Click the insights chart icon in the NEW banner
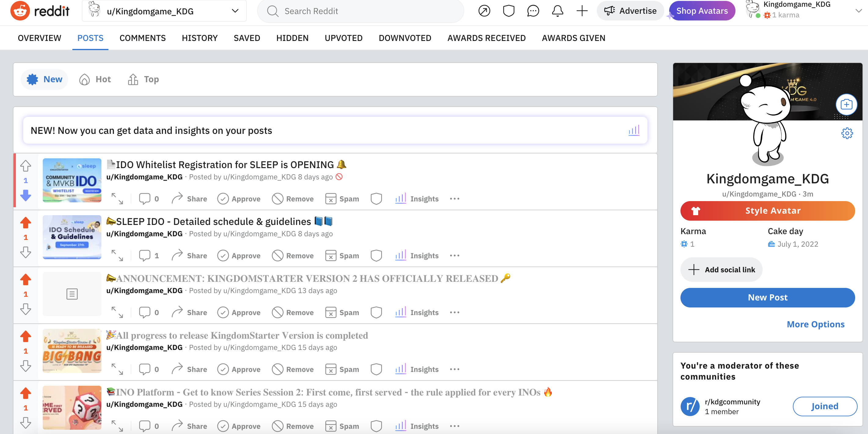 (633, 130)
